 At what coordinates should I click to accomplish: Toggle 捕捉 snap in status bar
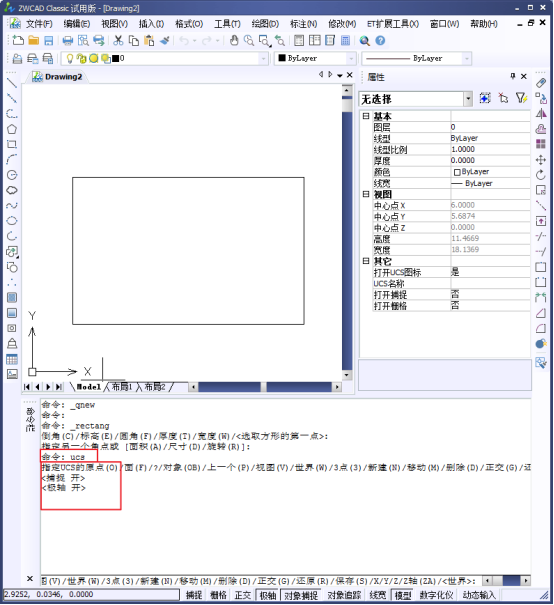click(194, 595)
